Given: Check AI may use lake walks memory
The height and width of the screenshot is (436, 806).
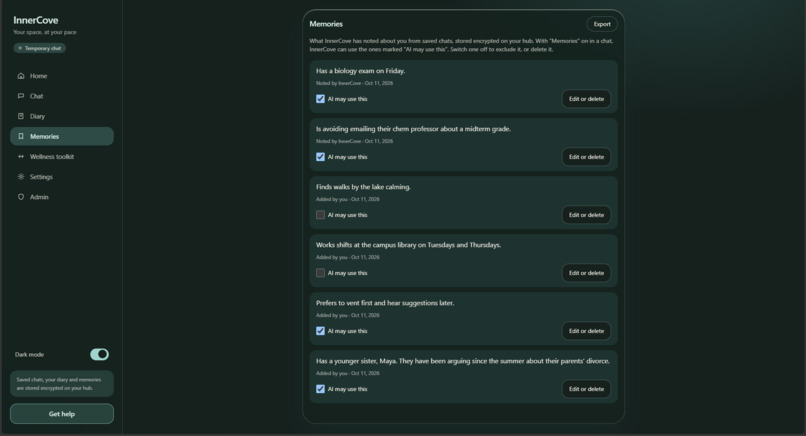Looking at the screenshot, I should coord(320,215).
